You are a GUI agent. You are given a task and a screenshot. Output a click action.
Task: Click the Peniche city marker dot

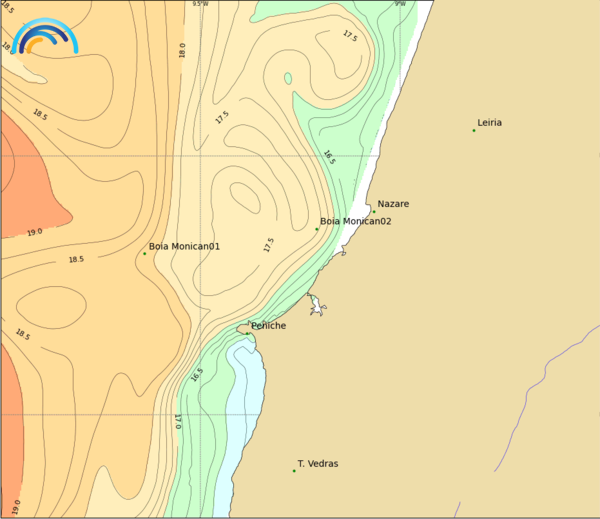(247, 332)
